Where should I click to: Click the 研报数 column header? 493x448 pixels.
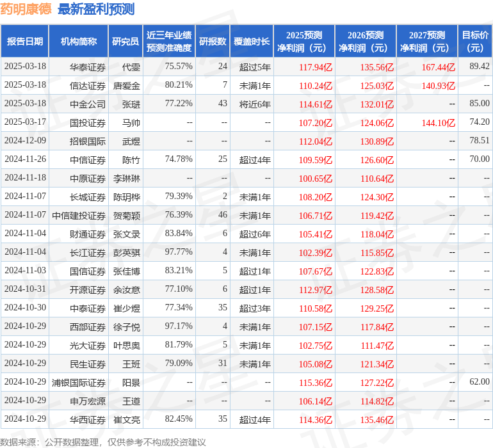213,41
